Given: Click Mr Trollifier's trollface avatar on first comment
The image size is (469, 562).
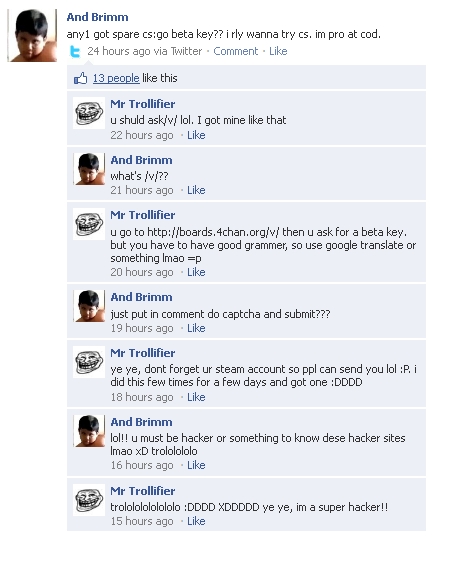Looking at the screenshot, I should pyautogui.click(x=89, y=113).
